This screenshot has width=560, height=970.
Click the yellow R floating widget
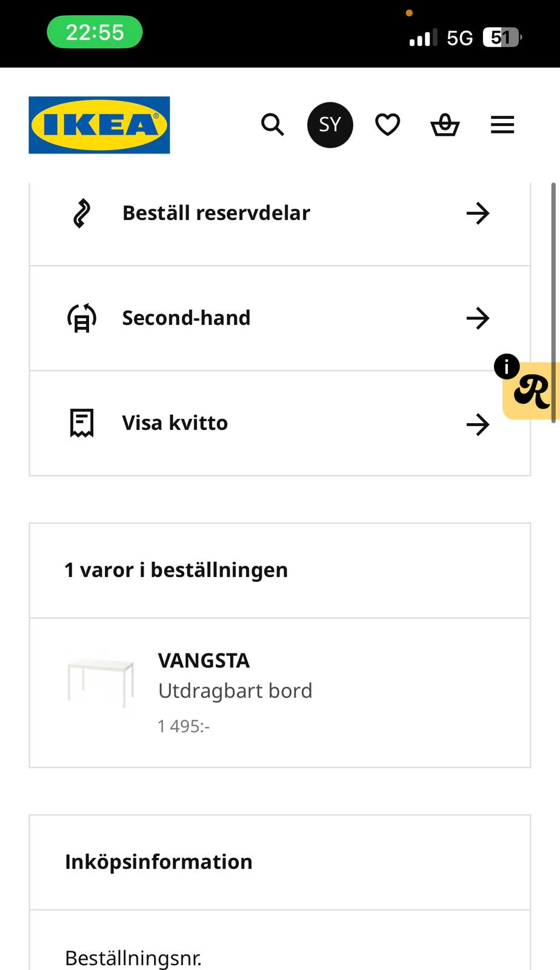click(x=532, y=393)
